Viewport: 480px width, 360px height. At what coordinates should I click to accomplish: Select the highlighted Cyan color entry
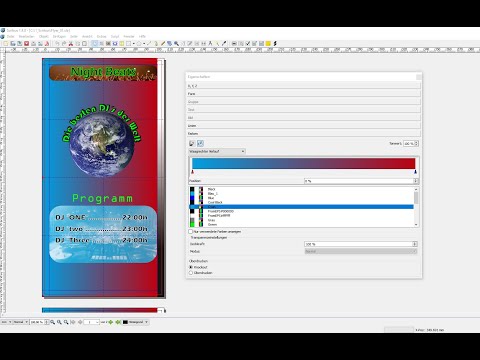point(301,207)
